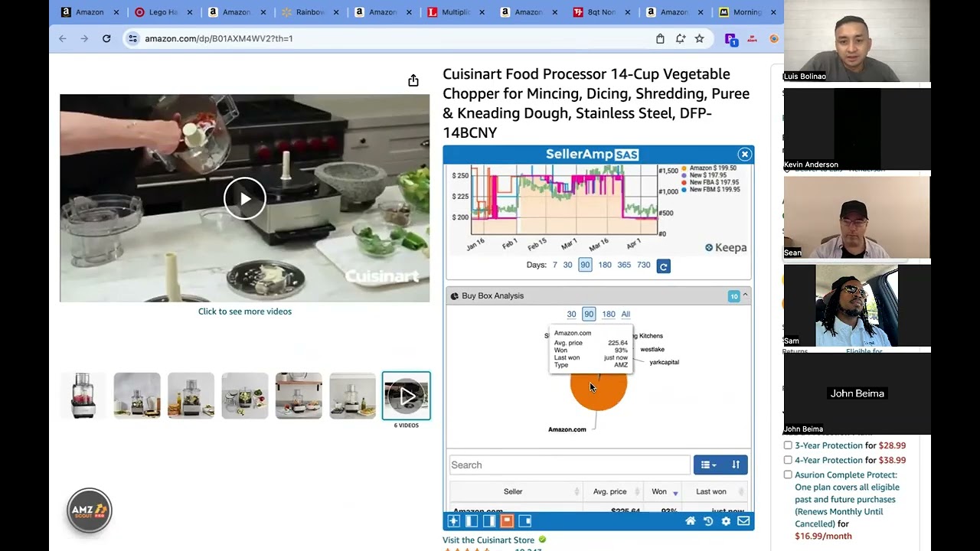Collapse the Buy Box Analysis panel
Viewport: 980px width, 551px height.
pos(745,295)
